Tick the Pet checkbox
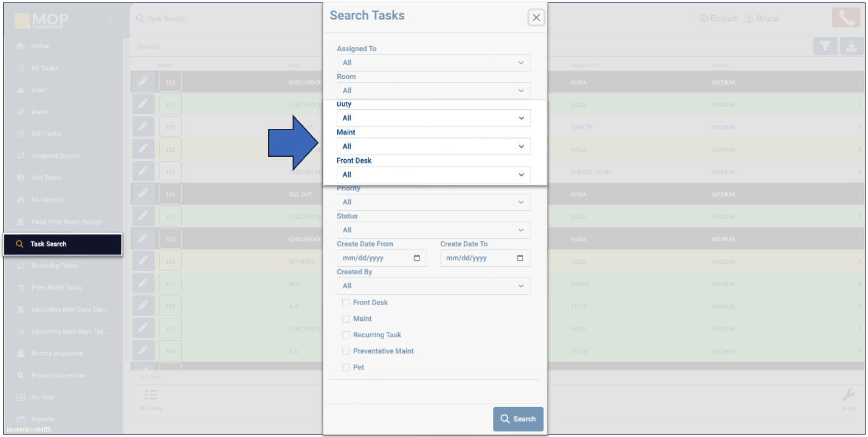The width and height of the screenshot is (868, 437). (346, 368)
